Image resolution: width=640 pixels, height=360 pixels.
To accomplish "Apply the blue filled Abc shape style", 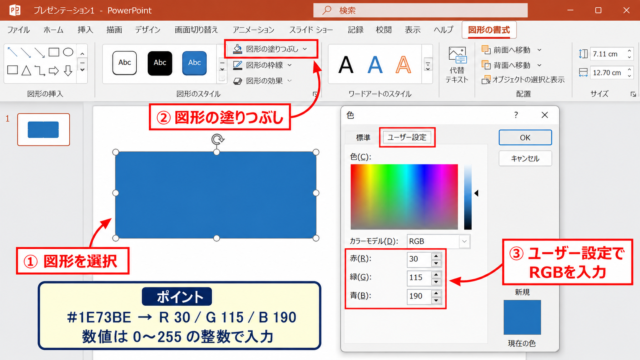I will click(x=194, y=63).
